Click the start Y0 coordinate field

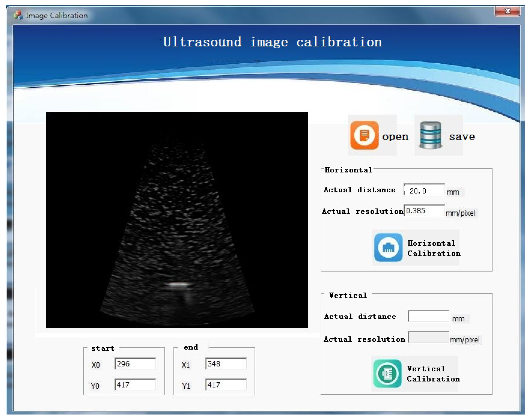[x=135, y=385]
